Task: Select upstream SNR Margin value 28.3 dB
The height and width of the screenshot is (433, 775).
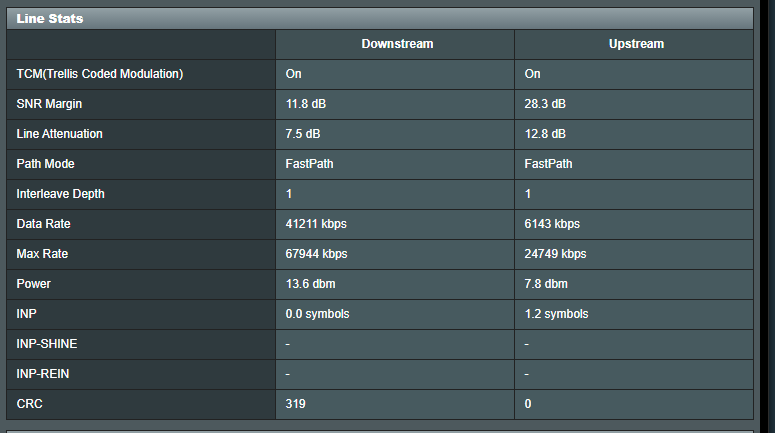Action: pos(545,104)
